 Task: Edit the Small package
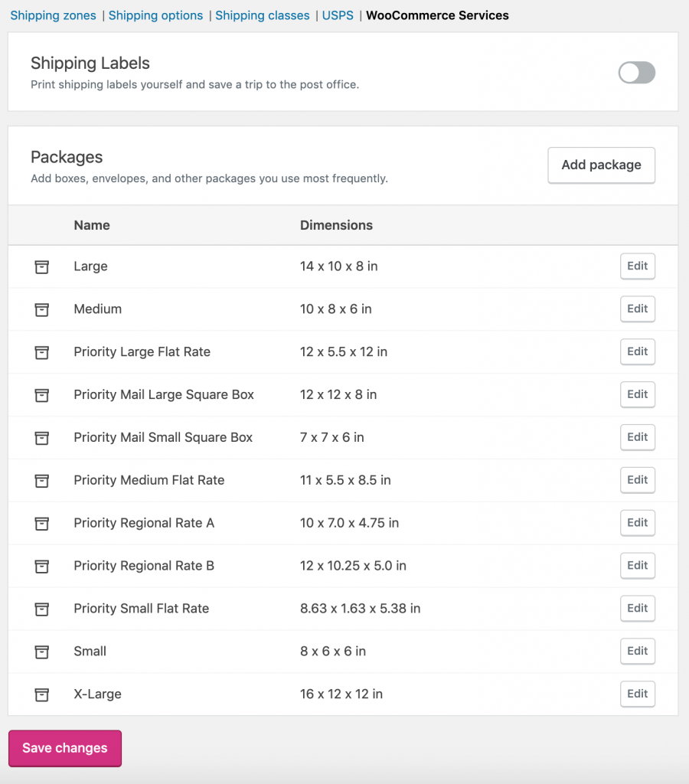[638, 651]
